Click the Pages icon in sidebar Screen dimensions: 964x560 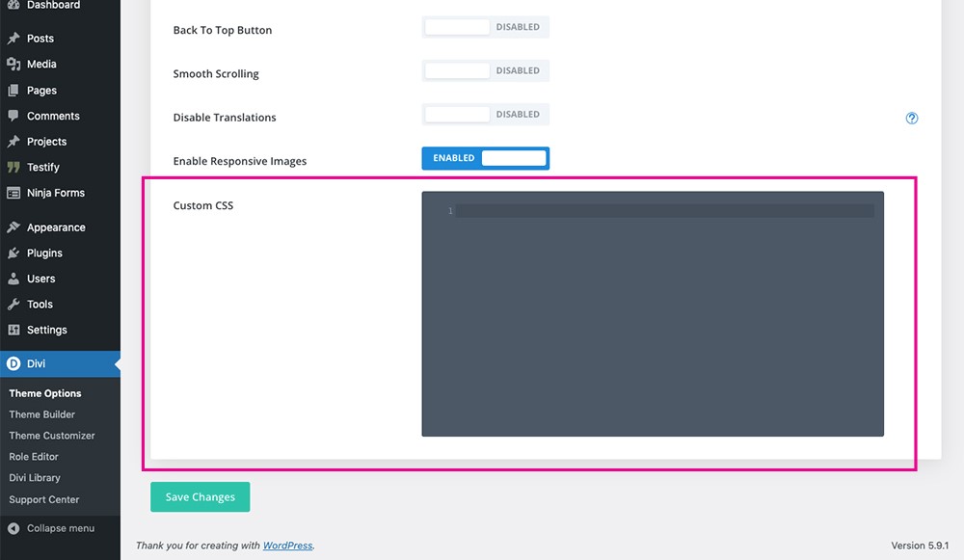(13, 91)
